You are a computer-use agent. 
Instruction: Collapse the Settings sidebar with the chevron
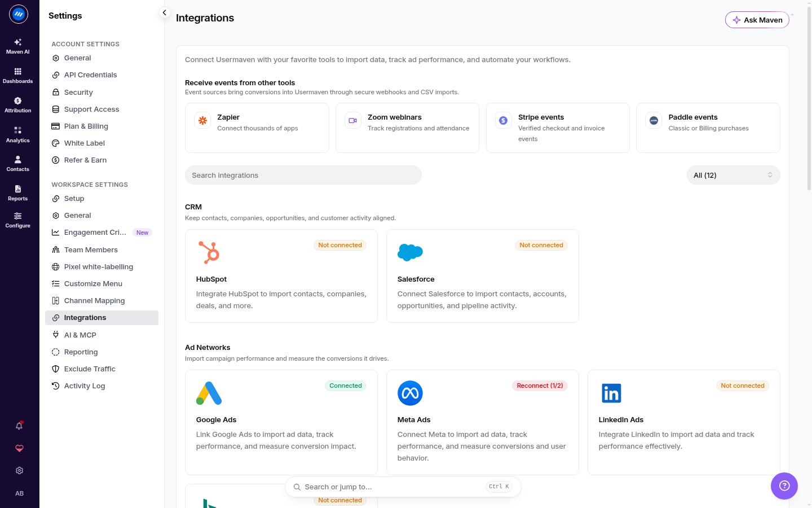(x=164, y=12)
